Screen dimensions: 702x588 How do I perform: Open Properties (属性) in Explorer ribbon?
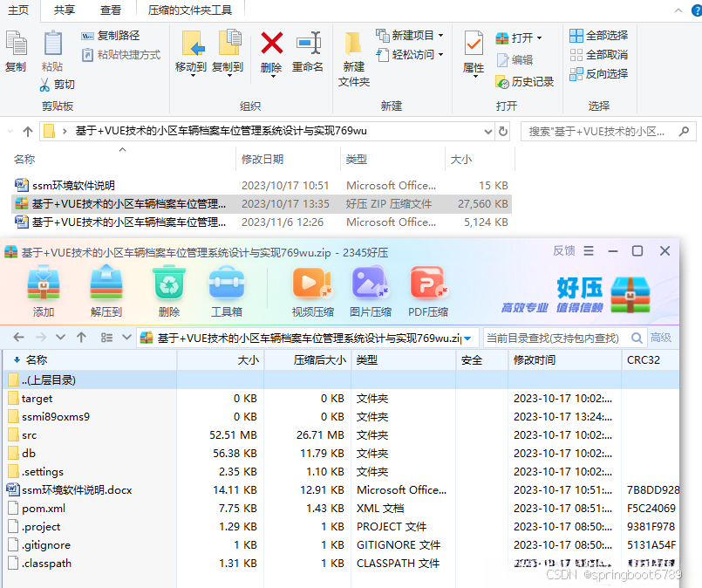474,53
